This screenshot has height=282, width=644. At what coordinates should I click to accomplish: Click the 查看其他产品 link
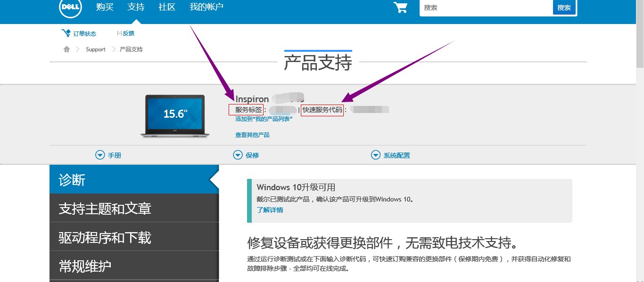click(253, 135)
